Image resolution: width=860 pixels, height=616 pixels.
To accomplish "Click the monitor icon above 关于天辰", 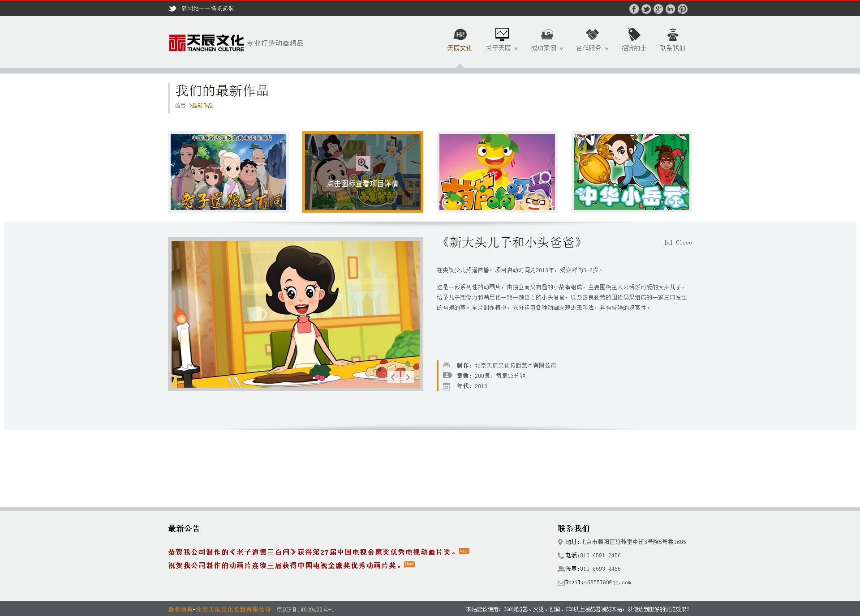I will 502,34.
